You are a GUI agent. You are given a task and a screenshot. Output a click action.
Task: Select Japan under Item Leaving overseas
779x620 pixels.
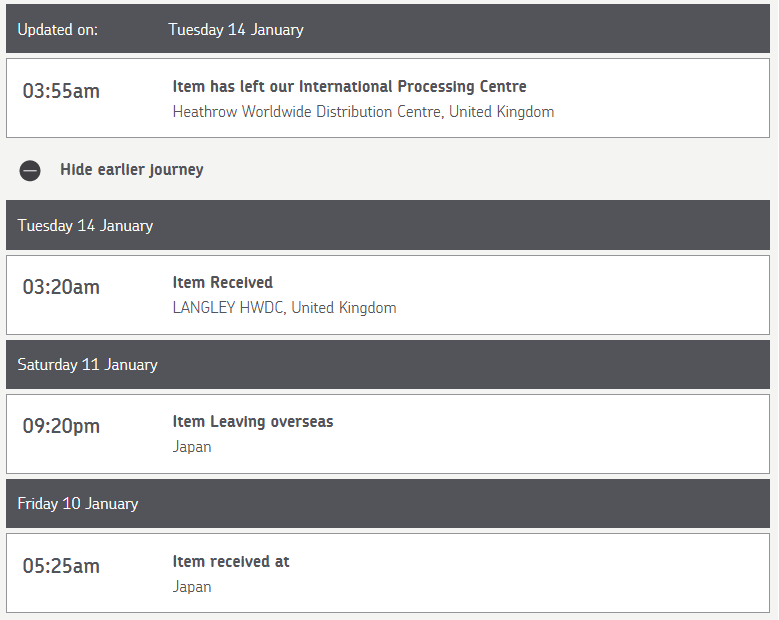click(x=192, y=447)
